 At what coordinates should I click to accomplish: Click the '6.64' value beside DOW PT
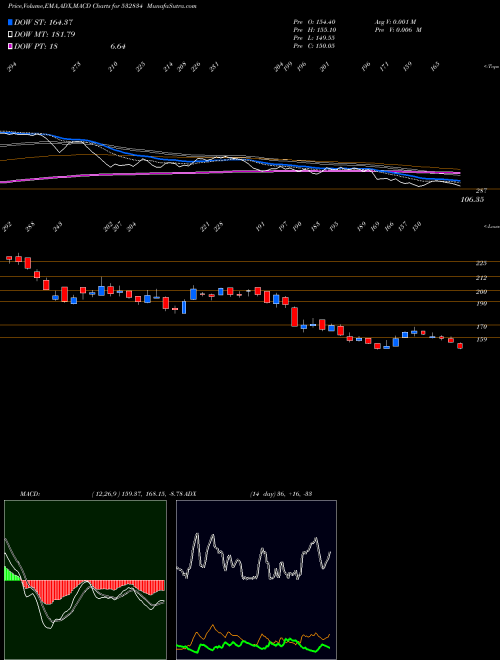pyautogui.click(x=118, y=46)
